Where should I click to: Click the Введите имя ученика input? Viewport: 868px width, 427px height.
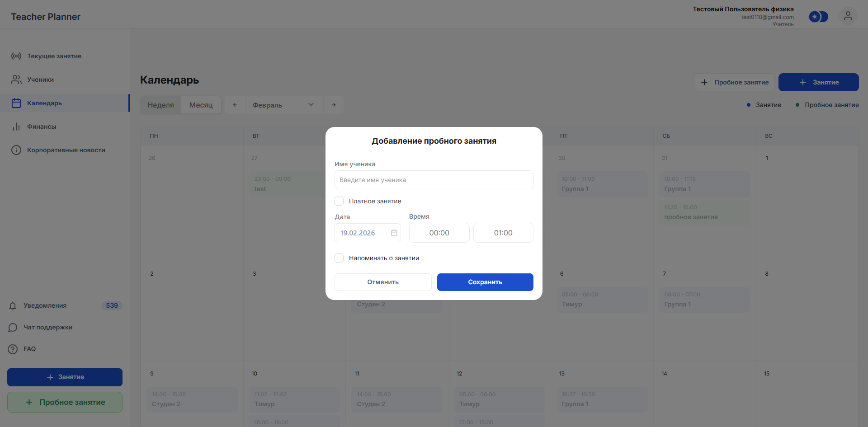tap(434, 180)
